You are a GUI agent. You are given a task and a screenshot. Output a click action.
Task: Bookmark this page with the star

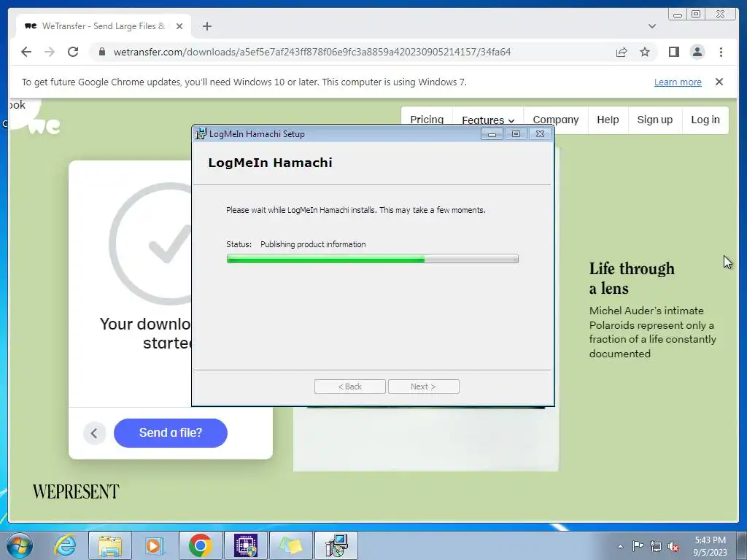click(645, 52)
